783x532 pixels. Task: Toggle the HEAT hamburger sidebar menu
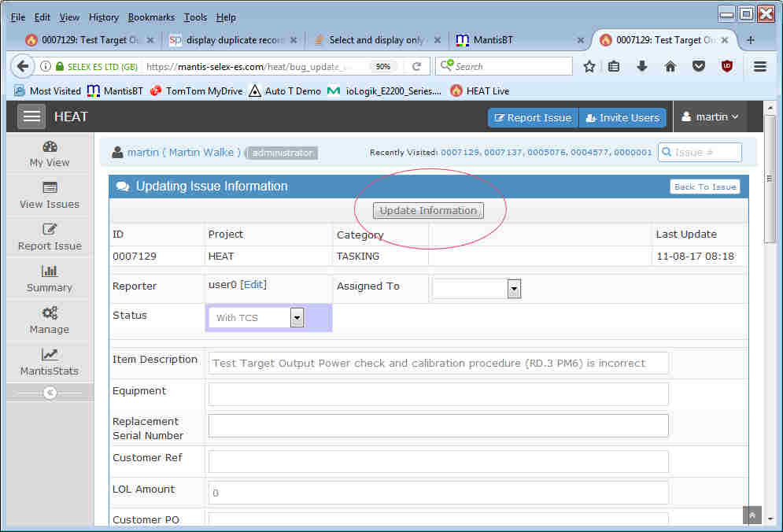31,116
